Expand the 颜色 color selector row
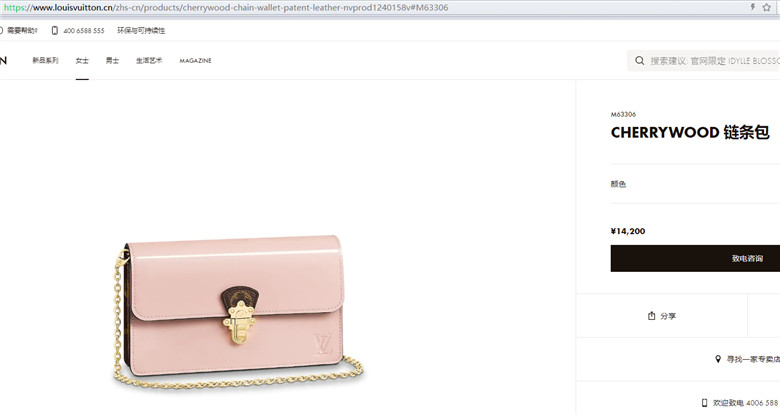This screenshot has width=780, height=415. point(695,184)
